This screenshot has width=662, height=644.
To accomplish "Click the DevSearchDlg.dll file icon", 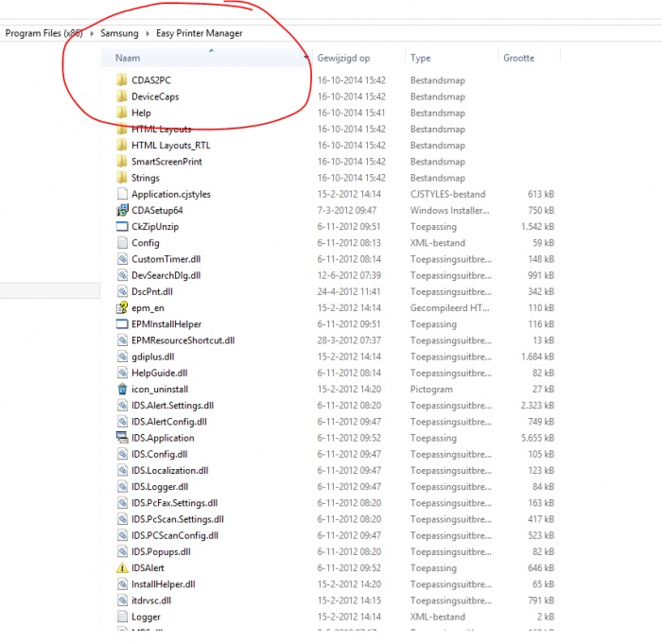I will pos(122,275).
